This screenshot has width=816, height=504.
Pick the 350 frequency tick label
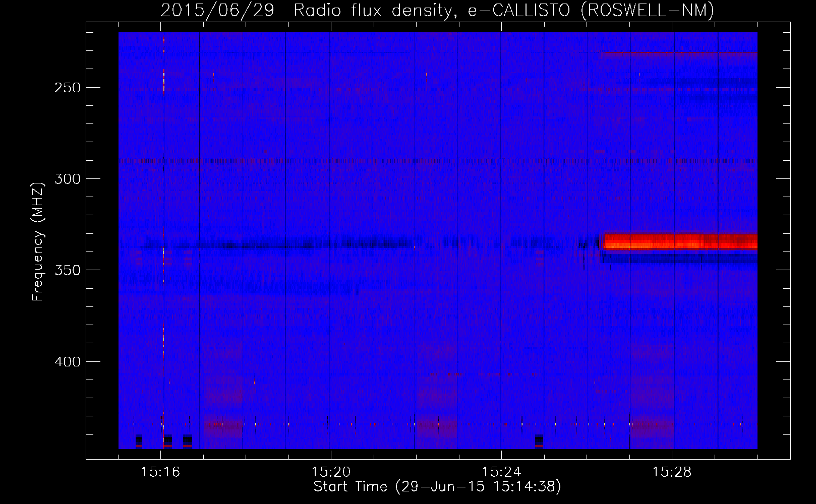point(67,270)
